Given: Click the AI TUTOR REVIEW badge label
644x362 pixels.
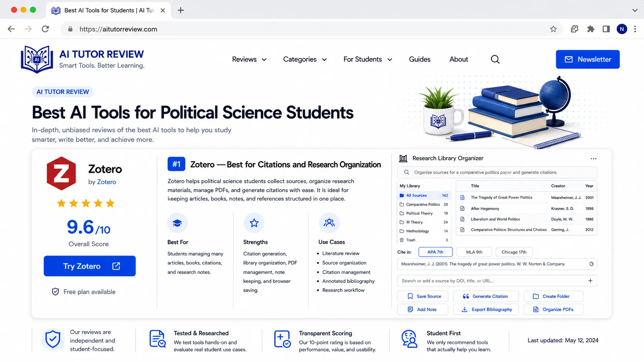Looking at the screenshot, I should pos(63,92).
